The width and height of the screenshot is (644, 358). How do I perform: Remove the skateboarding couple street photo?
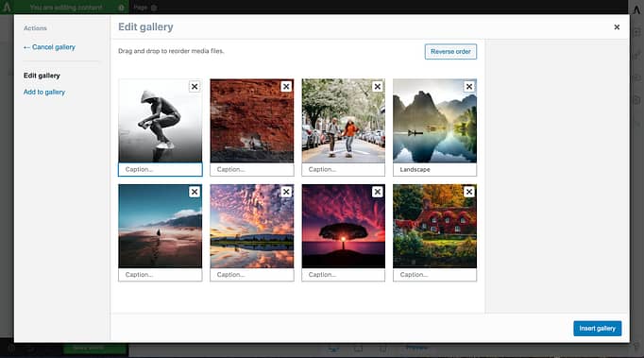point(378,86)
